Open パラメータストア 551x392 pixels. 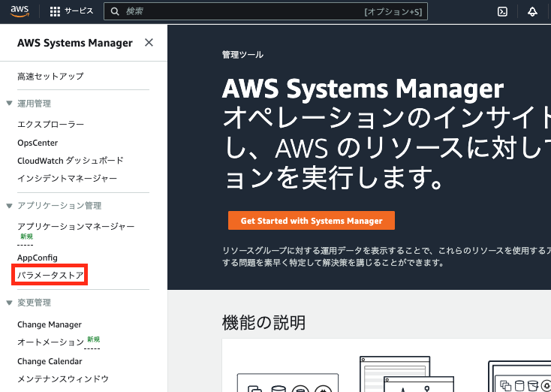tap(50, 275)
